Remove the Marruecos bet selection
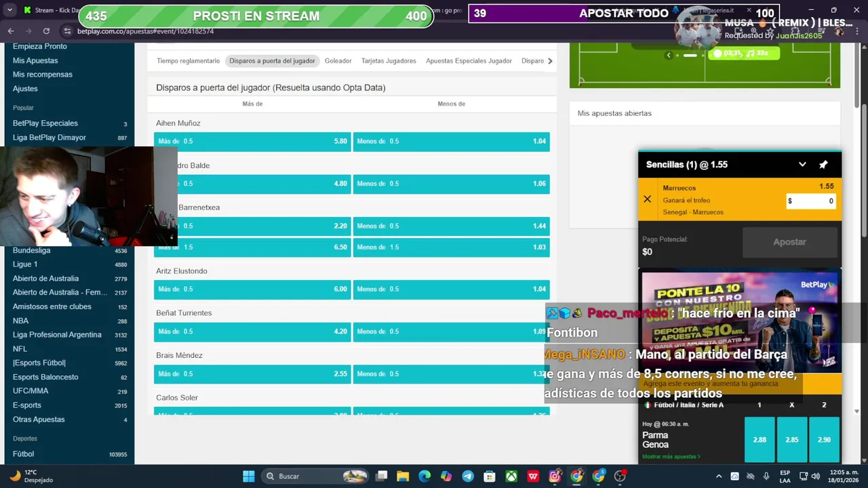868x488 pixels. click(647, 199)
